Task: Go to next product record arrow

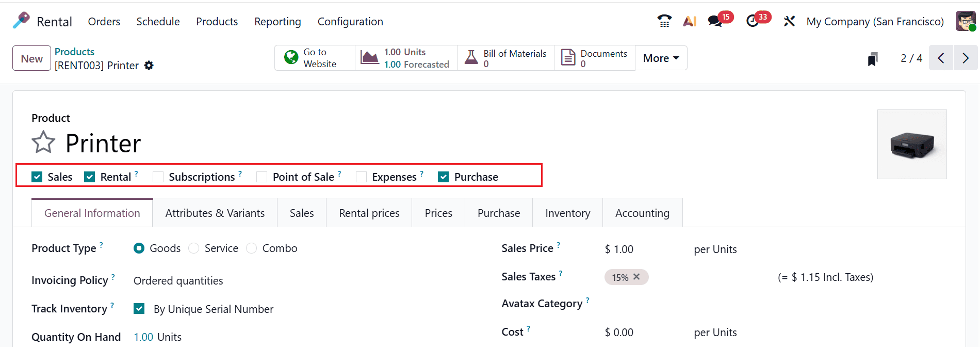Action: 966,58
